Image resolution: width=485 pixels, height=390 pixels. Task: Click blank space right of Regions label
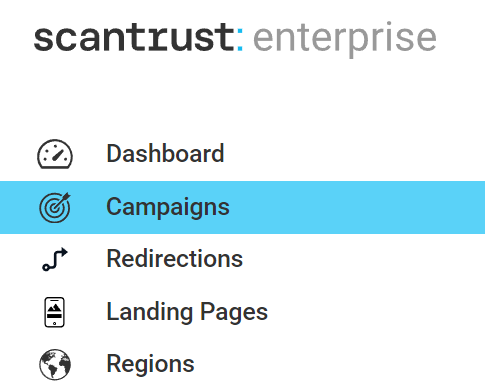[339, 364]
